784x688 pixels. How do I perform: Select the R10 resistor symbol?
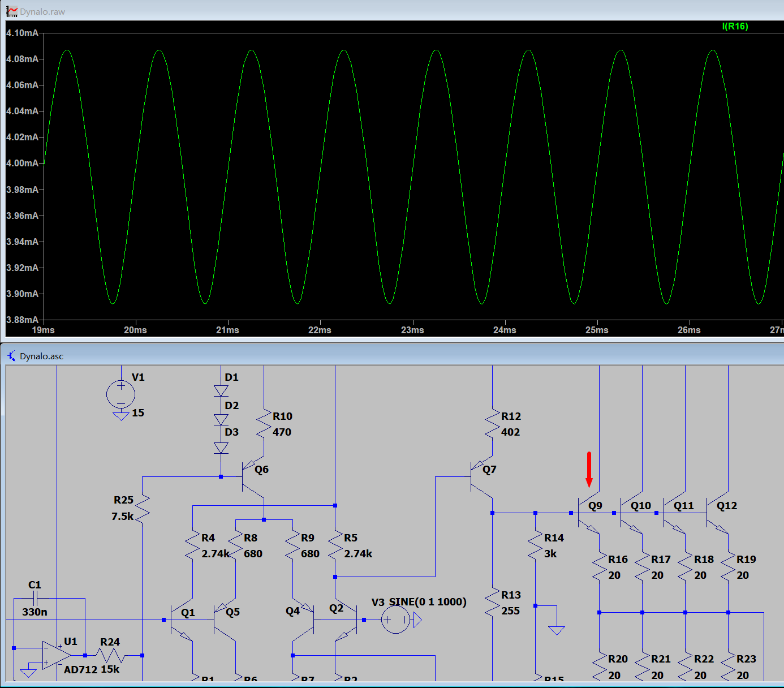tap(264, 424)
